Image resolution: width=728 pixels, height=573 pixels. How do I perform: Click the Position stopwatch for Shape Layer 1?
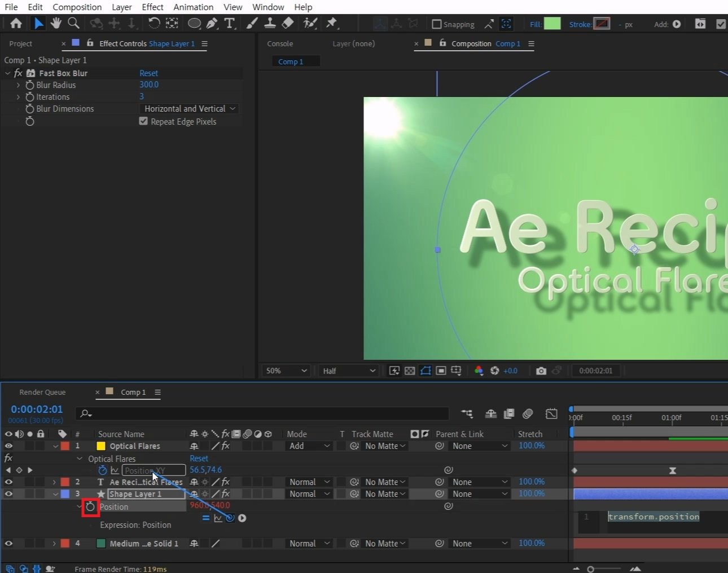(90, 507)
